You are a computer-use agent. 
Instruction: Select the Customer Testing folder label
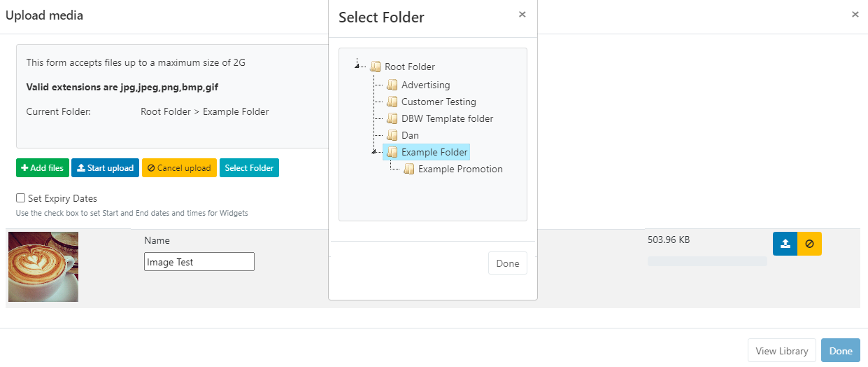pyautogui.click(x=439, y=102)
